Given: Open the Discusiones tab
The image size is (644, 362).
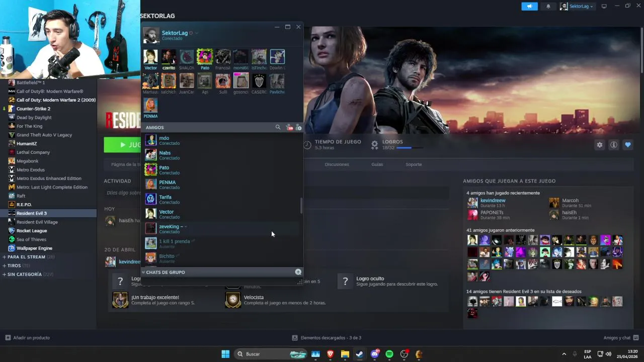Looking at the screenshot, I should [x=337, y=164].
